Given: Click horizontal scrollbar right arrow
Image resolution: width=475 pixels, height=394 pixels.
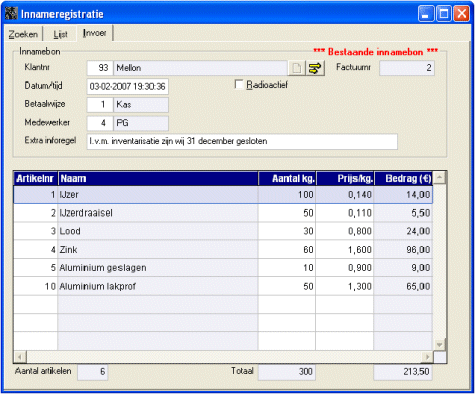Looking at the screenshot, I should click(x=427, y=357).
